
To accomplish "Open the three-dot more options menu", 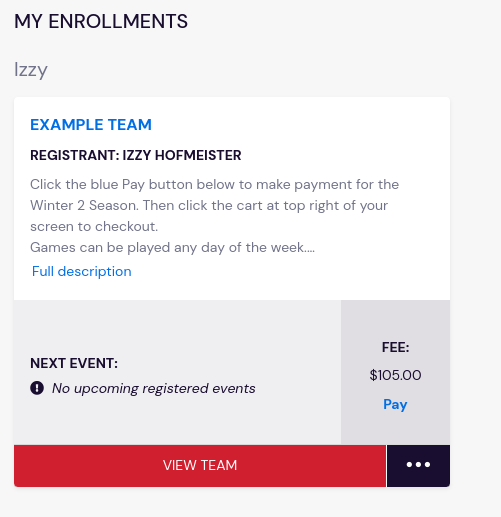I will click(x=418, y=465).
